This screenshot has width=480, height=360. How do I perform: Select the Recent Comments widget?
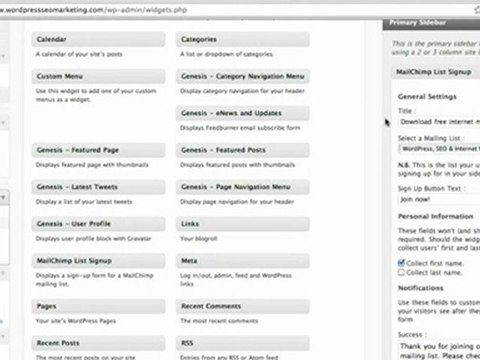pyautogui.click(x=243, y=306)
